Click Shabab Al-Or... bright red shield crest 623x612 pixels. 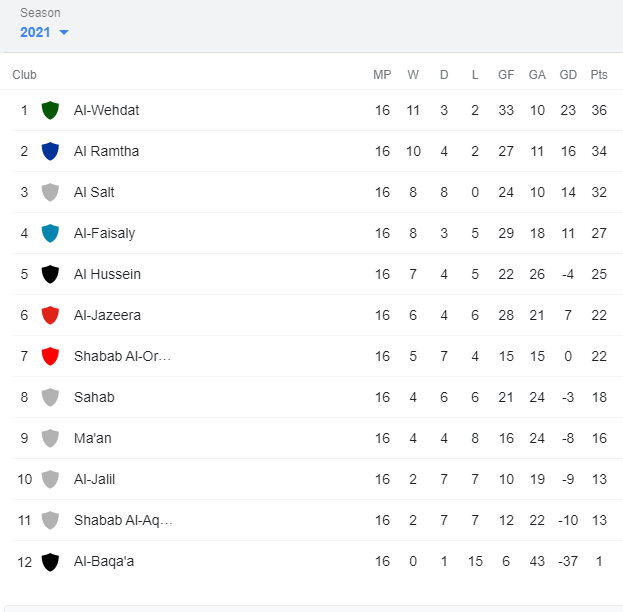(50, 356)
